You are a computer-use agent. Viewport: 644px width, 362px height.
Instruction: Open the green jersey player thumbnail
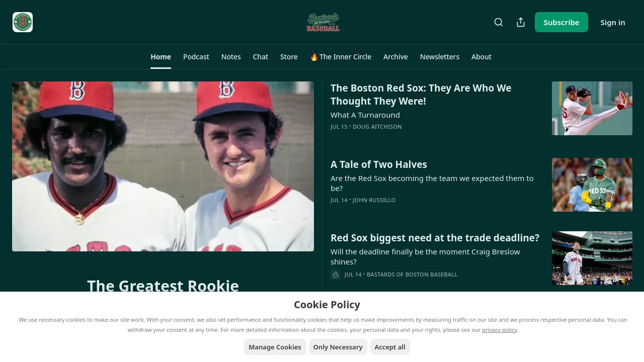pyautogui.click(x=592, y=185)
